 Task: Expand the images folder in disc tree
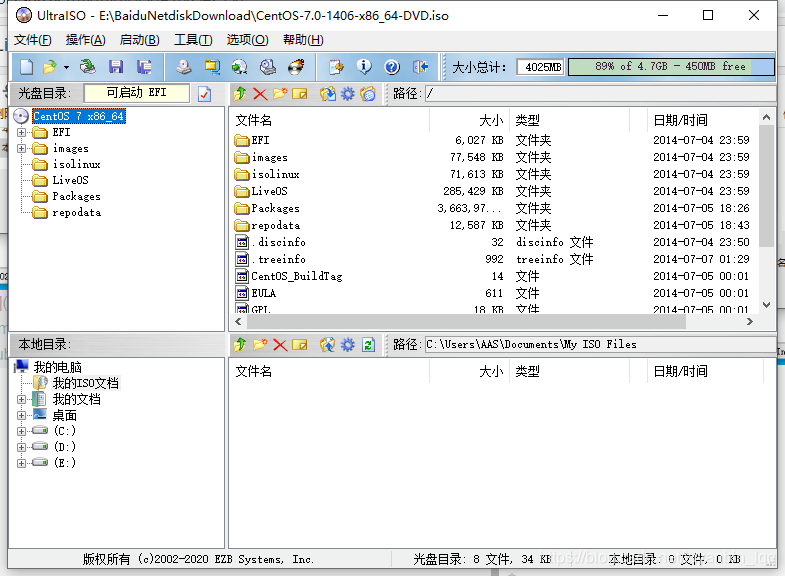click(22, 149)
